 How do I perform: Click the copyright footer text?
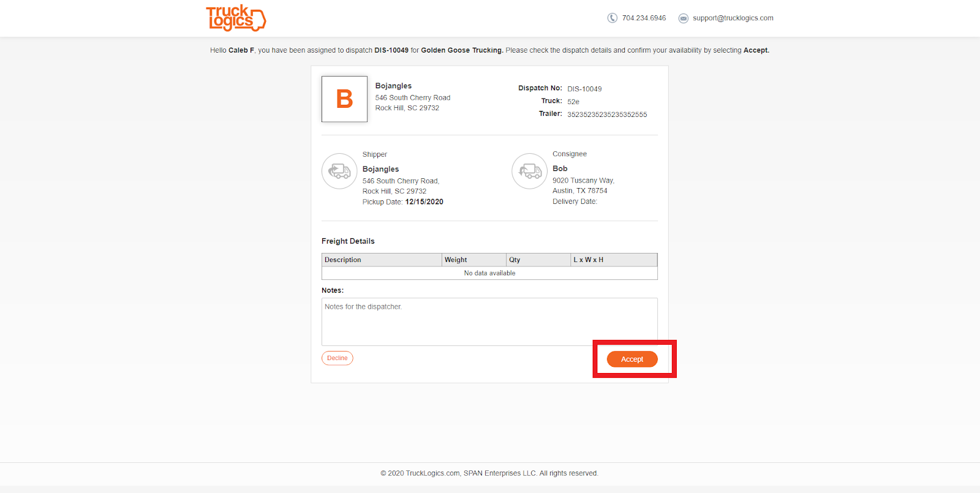pos(489,473)
